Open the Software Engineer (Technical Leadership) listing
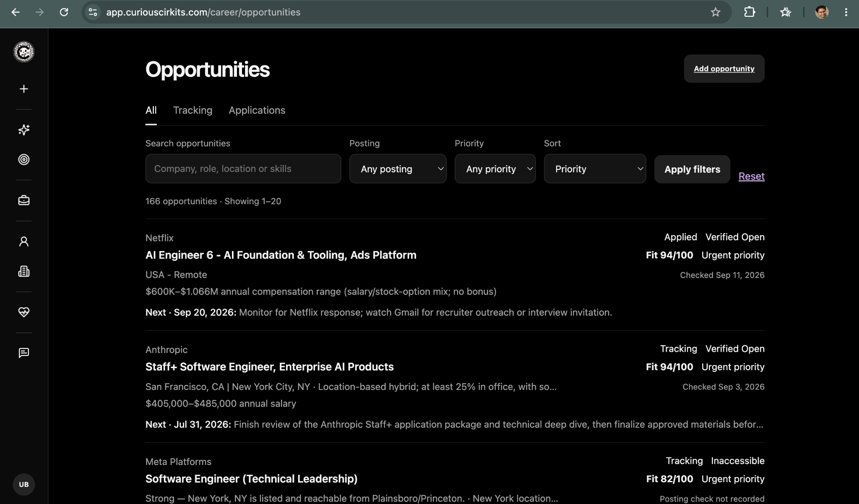Screen dimensions: 859x504 (x=251, y=479)
